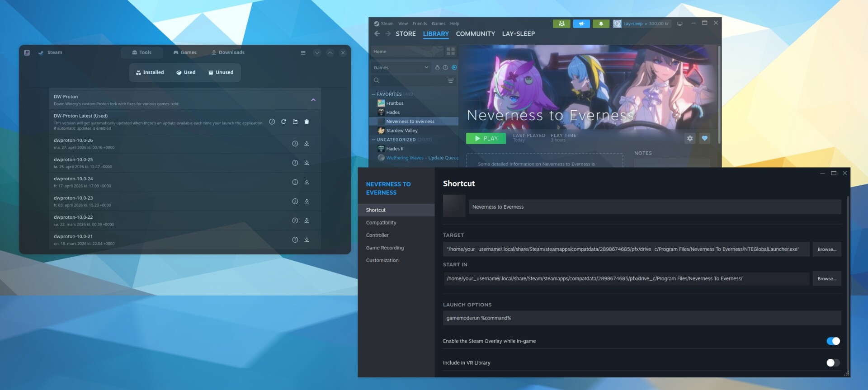The image size is (868, 390).
Task: Go forward in Steam navigation
Action: (388, 34)
